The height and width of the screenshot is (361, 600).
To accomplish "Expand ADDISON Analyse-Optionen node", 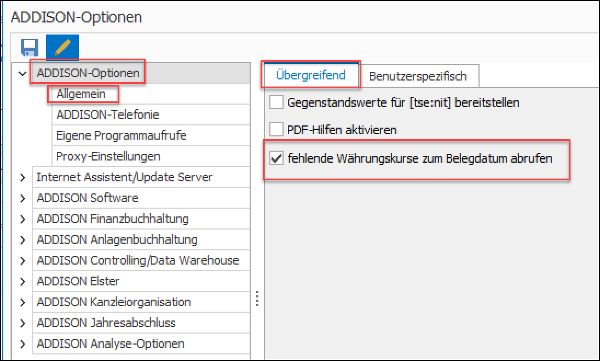I will [x=23, y=344].
